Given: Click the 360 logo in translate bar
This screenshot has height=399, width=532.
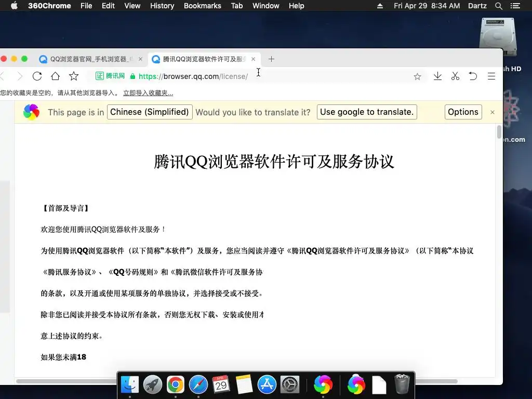Looking at the screenshot, I should tap(31, 112).
